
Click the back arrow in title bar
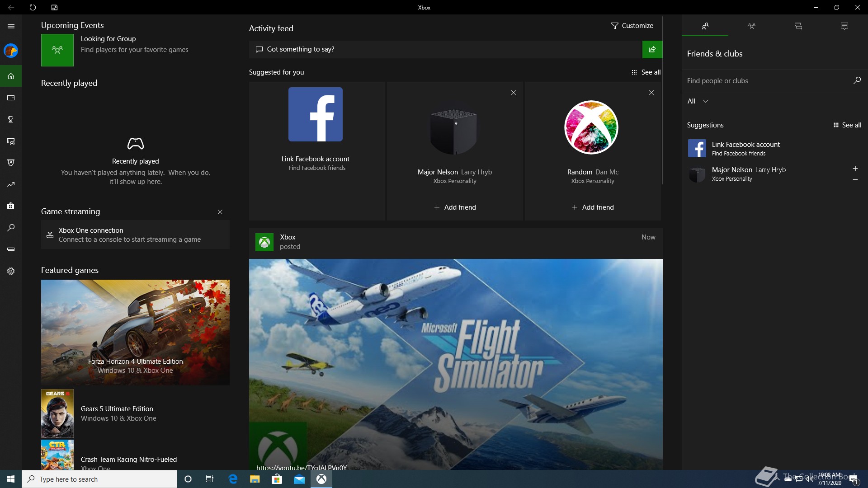[x=11, y=7]
